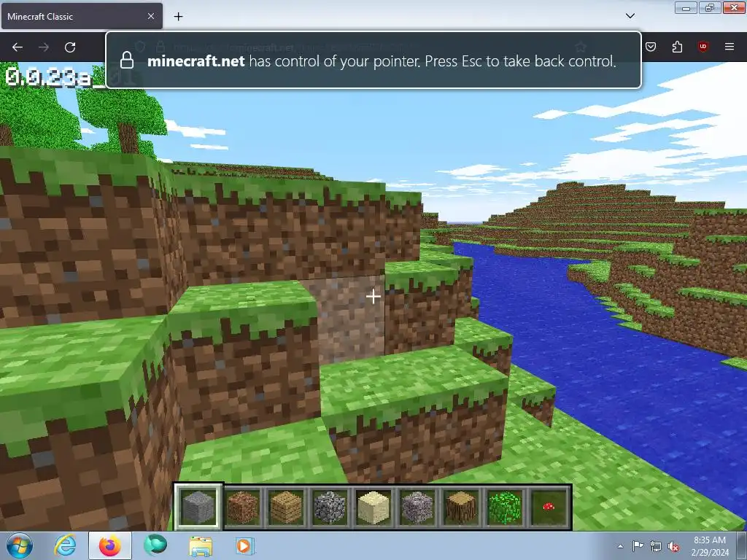Expand the list all tabs chevron
The width and height of the screenshot is (747, 560).
(630, 16)
